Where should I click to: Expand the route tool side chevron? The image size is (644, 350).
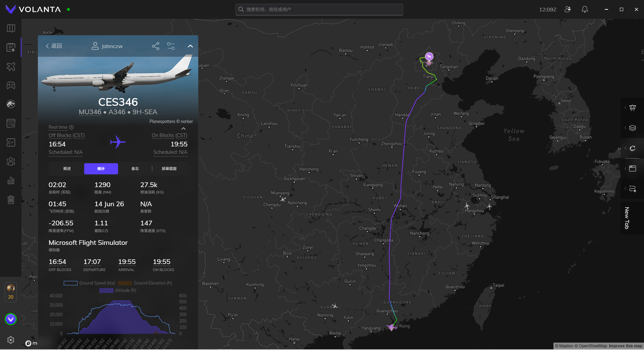(x=625, y=188)
